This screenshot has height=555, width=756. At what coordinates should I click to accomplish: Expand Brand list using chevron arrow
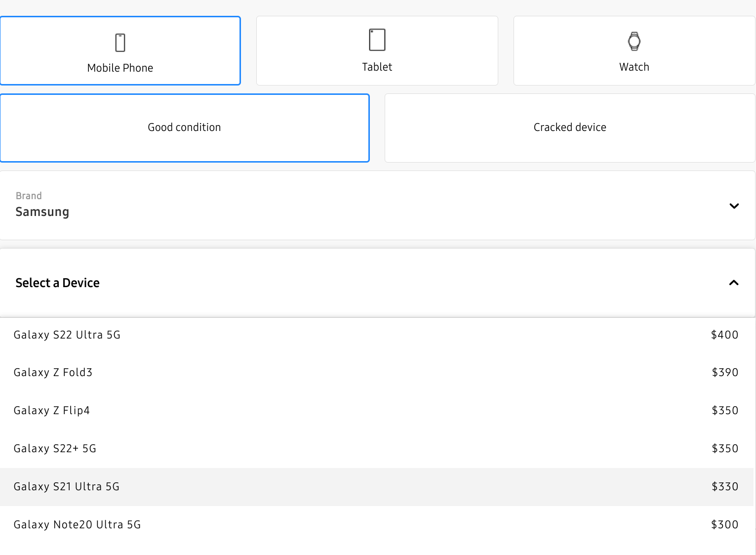[x=734, y=206]
